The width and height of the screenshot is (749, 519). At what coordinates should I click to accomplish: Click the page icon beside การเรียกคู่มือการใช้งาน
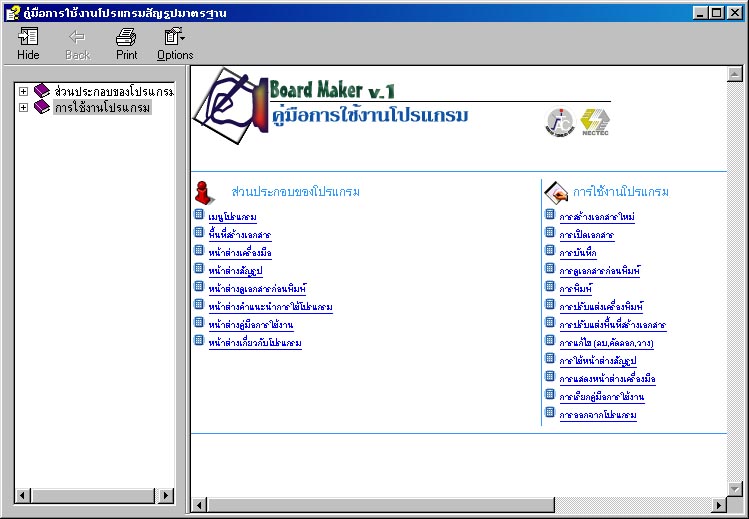[550, 394]
